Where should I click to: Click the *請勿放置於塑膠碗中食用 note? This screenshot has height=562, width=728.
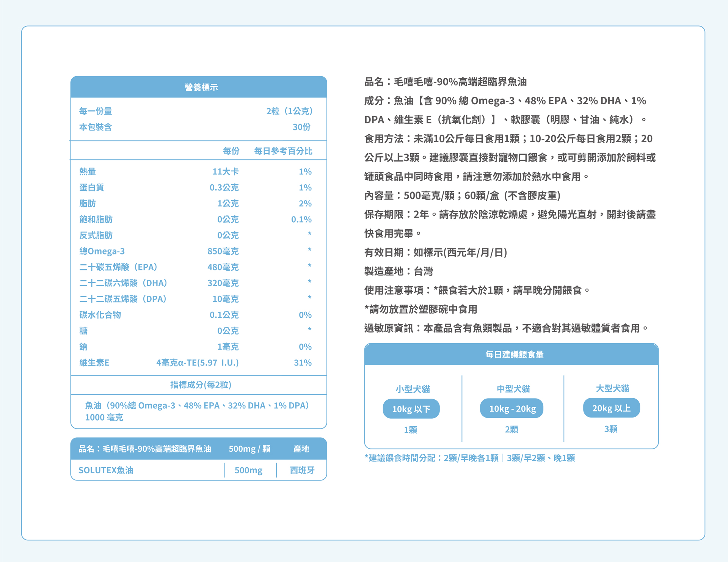point(421,309)
